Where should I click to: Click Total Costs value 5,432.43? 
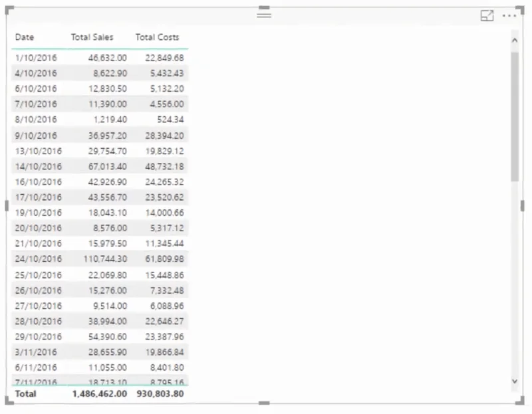(167, 73)
